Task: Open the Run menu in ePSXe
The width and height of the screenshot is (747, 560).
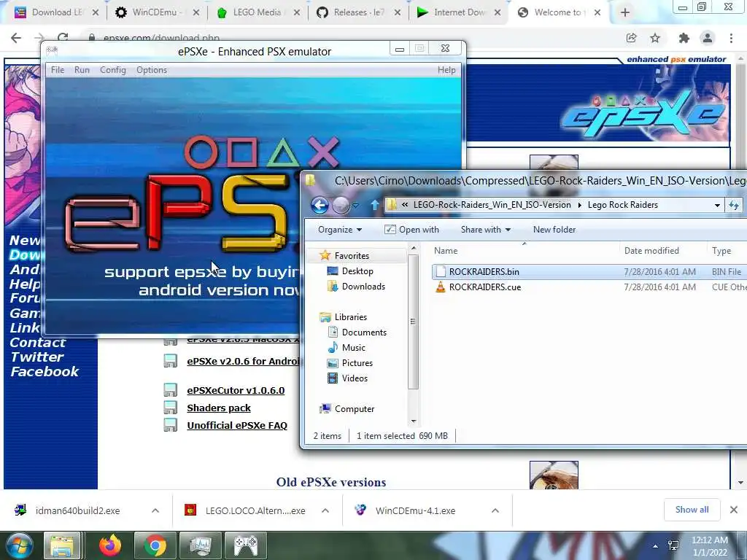Action: click(x=82, y=70)
